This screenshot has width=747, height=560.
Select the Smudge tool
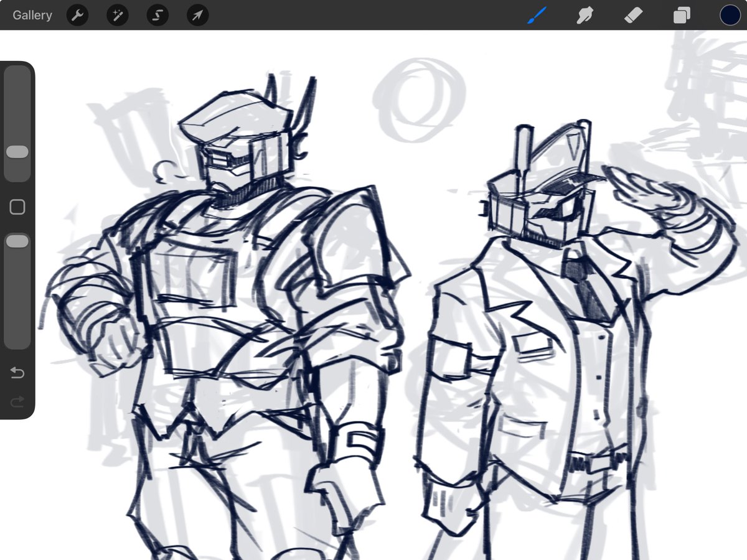[585, 15]
